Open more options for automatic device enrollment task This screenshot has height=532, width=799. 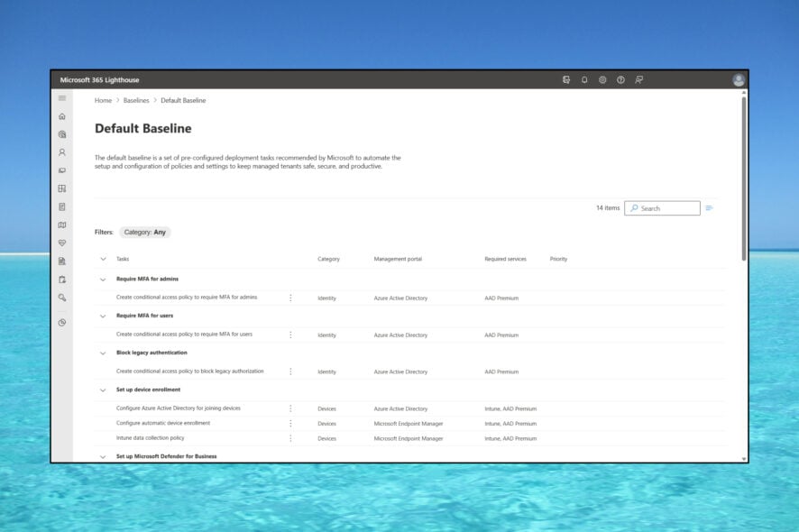(x=290, y=424)
